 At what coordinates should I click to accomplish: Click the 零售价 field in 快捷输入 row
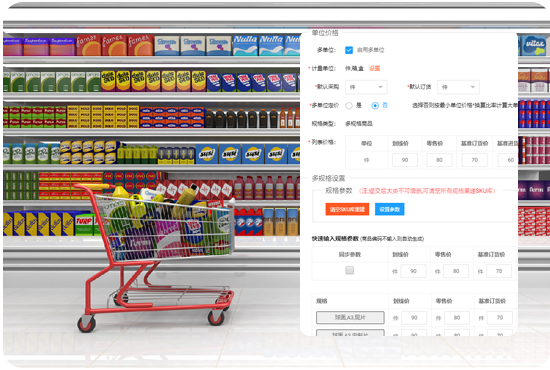(x=456, y=271)
